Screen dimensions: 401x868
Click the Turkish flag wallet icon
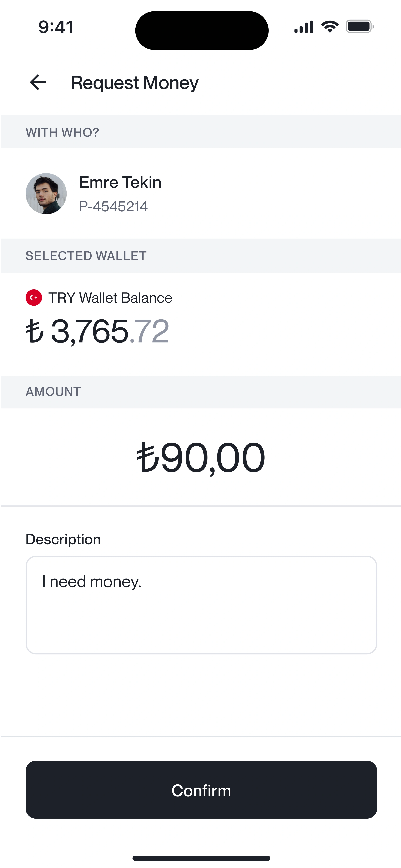[x=34, y=297]
